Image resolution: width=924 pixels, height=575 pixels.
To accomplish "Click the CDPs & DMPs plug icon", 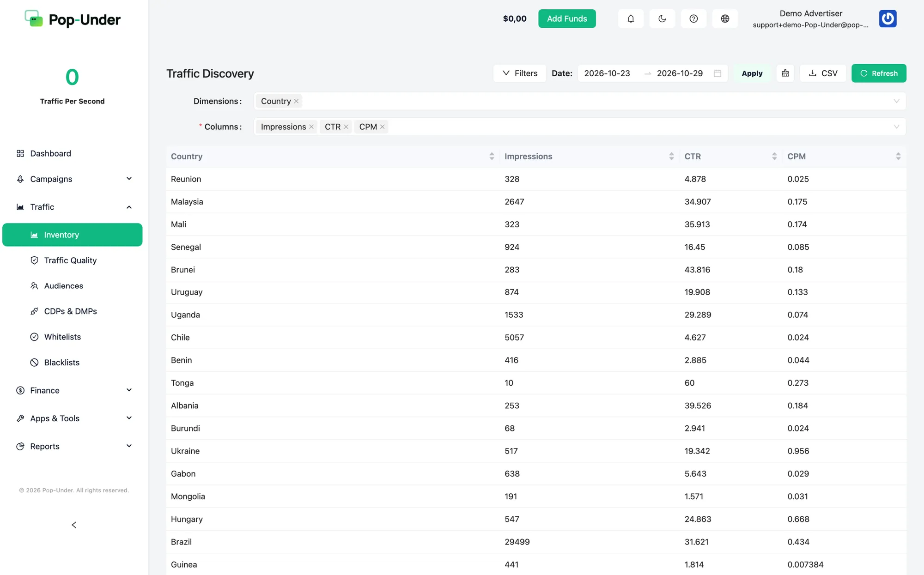I will click(x=34, y=311).
